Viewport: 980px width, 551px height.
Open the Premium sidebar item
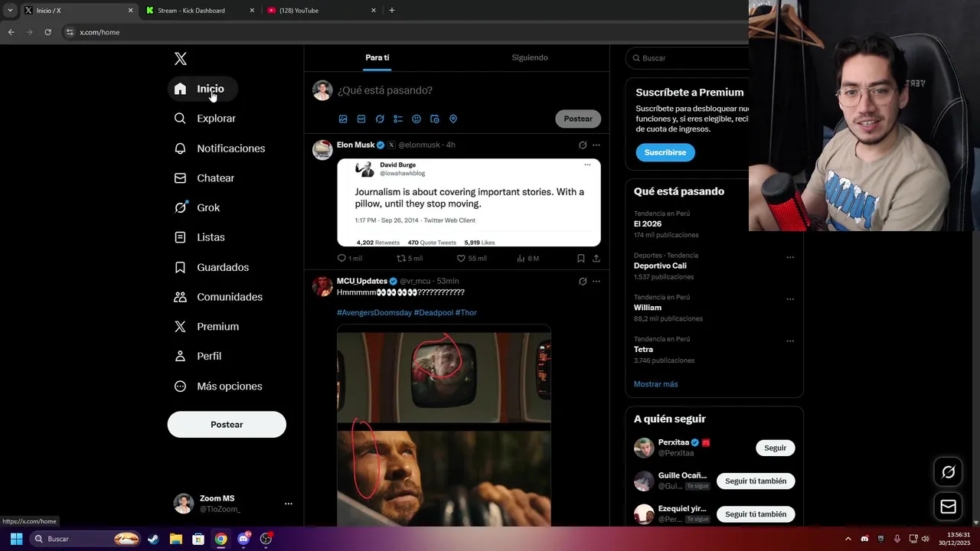click(x=206, y=327)
